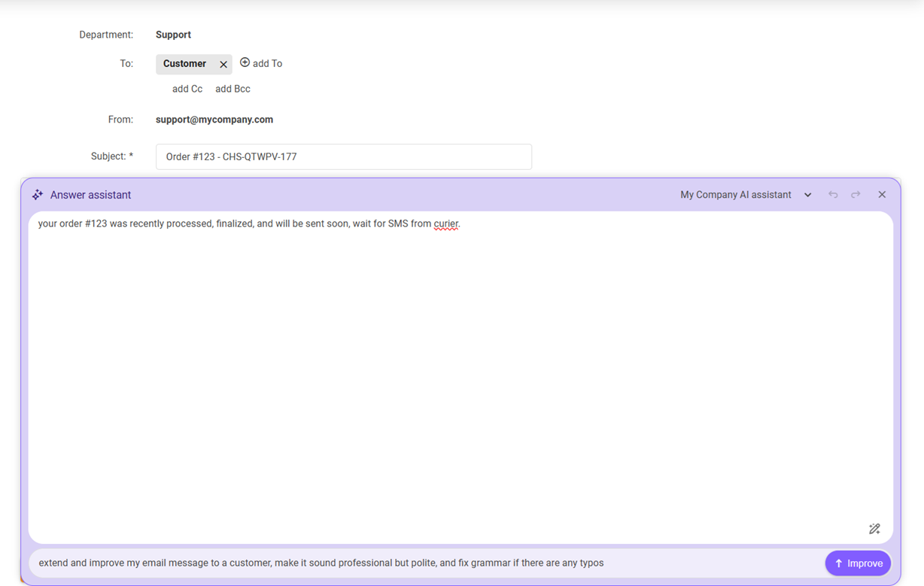924x586 pixels.
Task: Click add Bcc to add blind copy
Action: click(x=233, y=89)
